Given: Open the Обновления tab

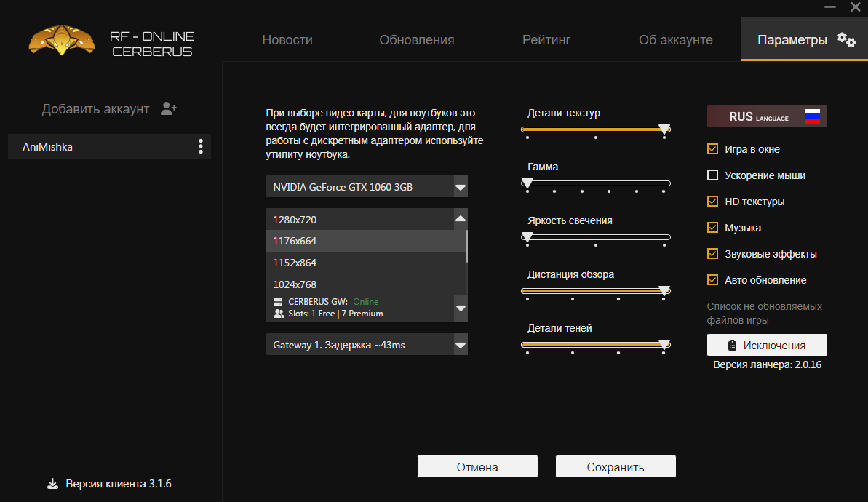Looking at the screenshot, I should [x=416, y=40].
